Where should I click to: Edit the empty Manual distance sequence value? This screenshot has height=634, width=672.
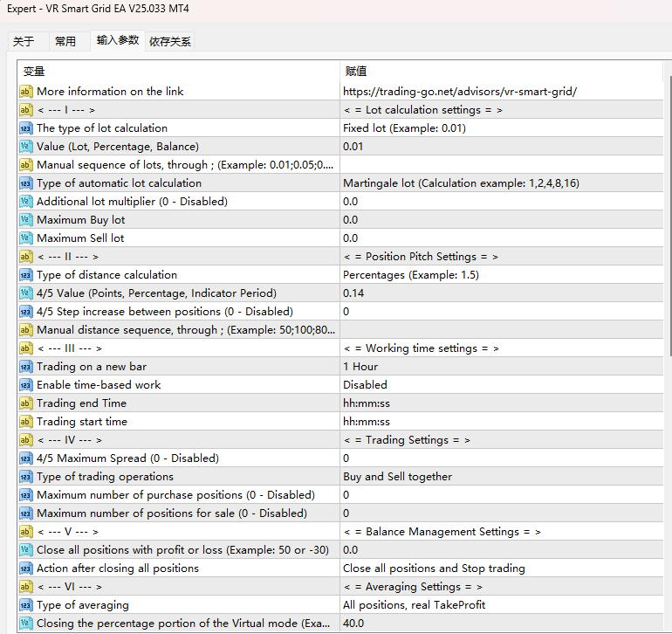(x=502, y=330)
